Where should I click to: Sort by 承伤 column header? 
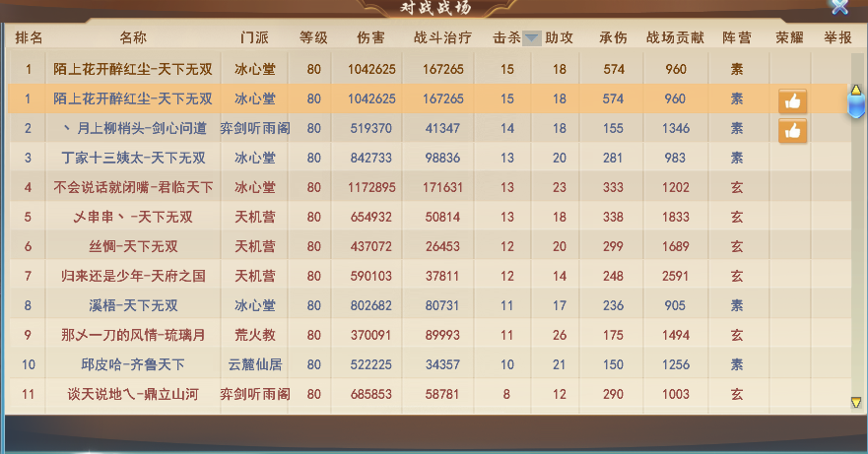[614, 37]
